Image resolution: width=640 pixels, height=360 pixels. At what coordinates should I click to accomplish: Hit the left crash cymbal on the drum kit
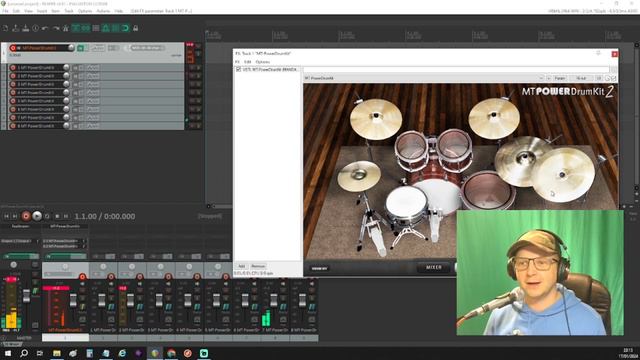pyautogui.click(x=376, y=119)
